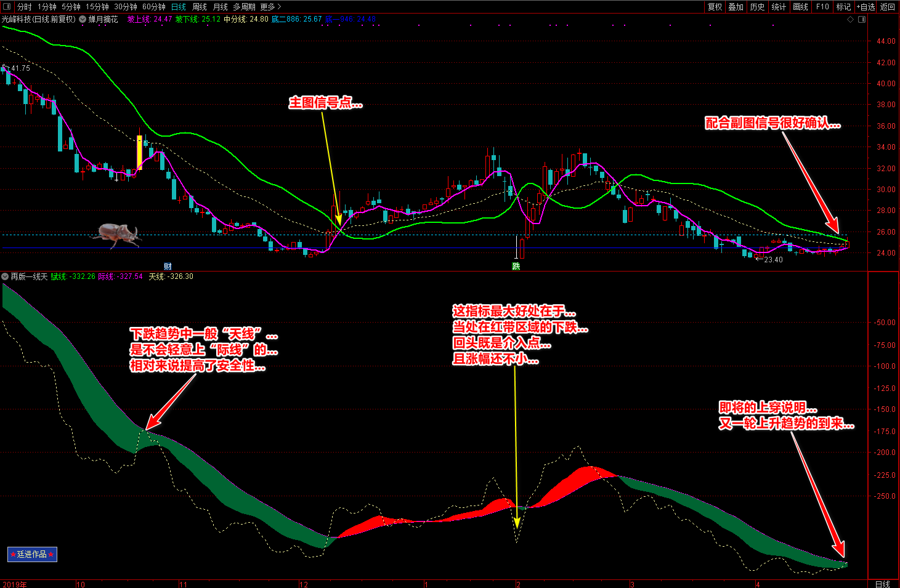Image resolution: width=900 pixels, height=588 pixels.
Task: Click the month 3 marker on time axis
Action: (x=632, y=584)
